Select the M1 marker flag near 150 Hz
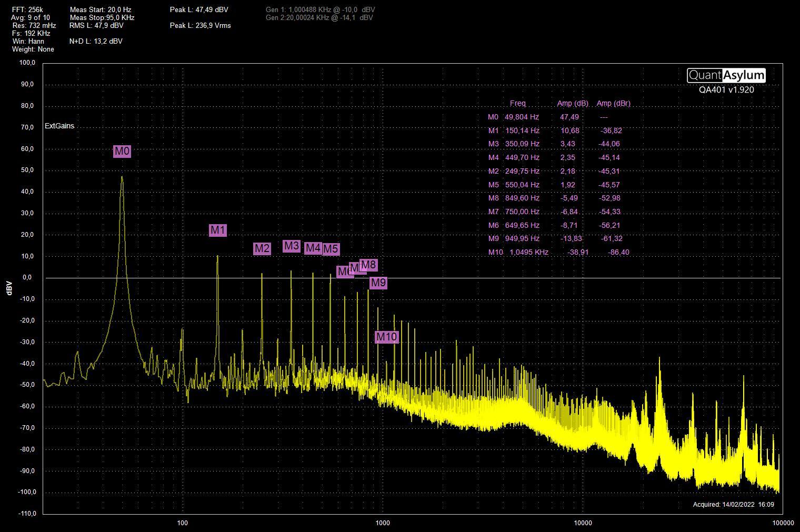Image resolution: width=800 pixels, height=532 pixels. 217,230
